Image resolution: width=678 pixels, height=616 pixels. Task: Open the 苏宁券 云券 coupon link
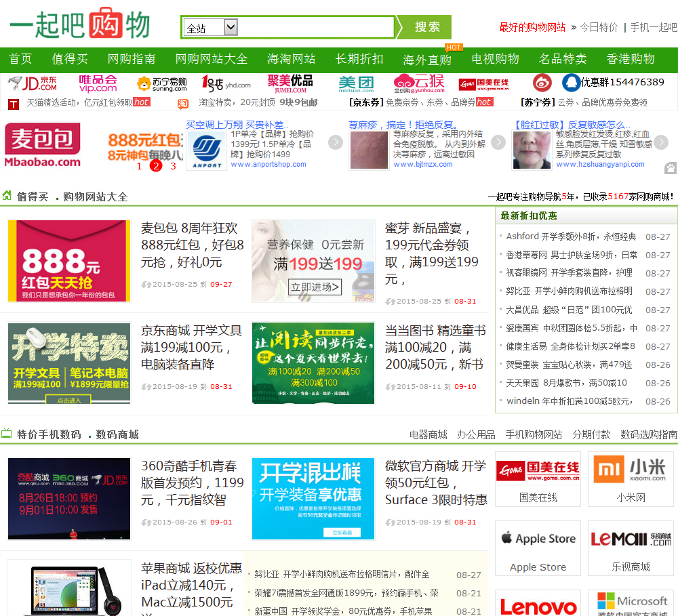point(584,102)
